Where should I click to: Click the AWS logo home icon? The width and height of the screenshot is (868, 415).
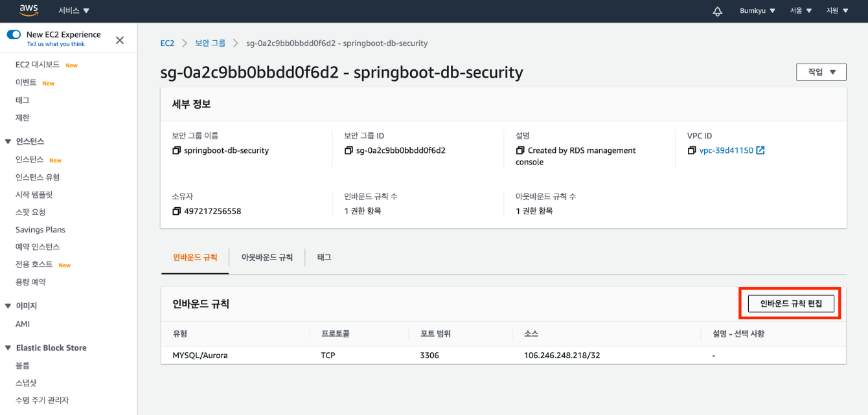coord(29,11)
